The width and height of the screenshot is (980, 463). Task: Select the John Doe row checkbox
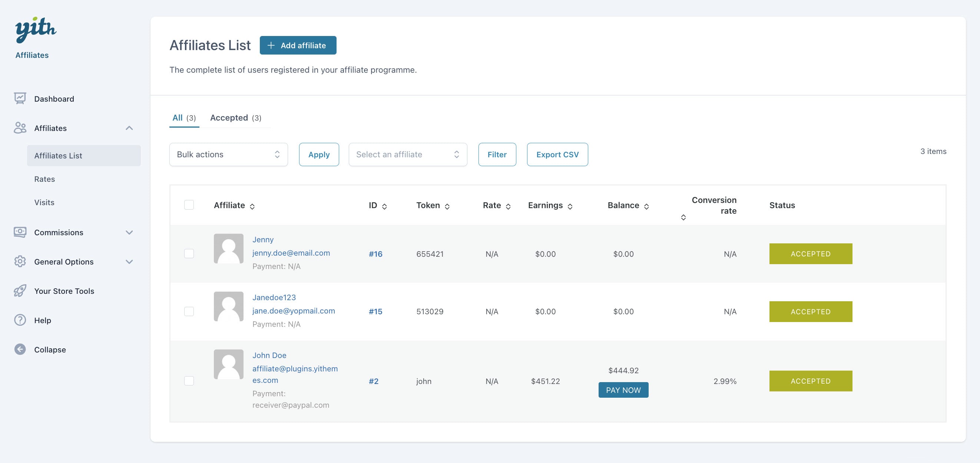pyautogui.click(x=189, y=381)
